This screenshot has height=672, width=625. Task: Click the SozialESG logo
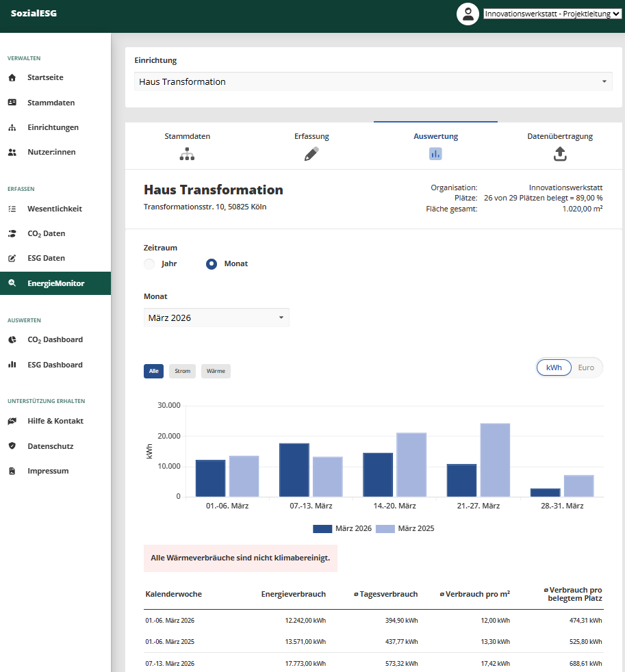[34, 13]
